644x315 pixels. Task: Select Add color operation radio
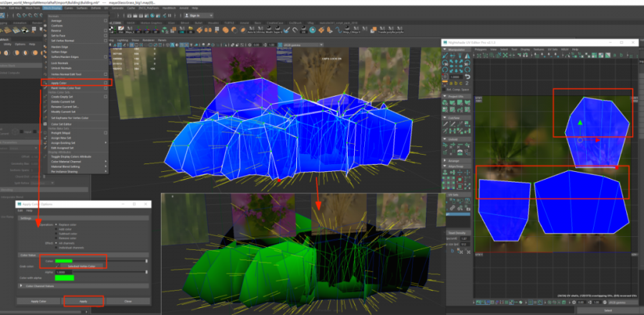click(x=56, y=229)
